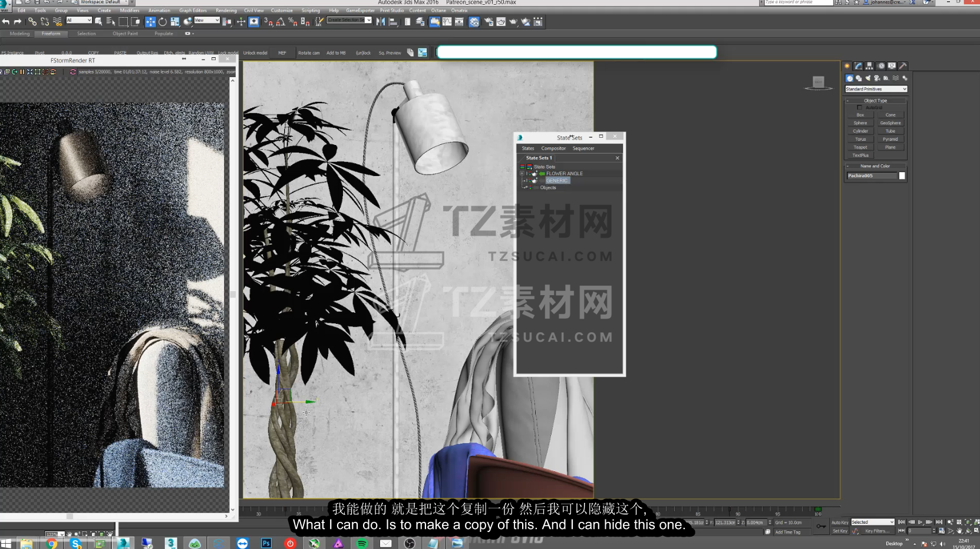This screenshot has width=980, height=549.
Task: Select the Cameras category icon
Action: (877, 78)
